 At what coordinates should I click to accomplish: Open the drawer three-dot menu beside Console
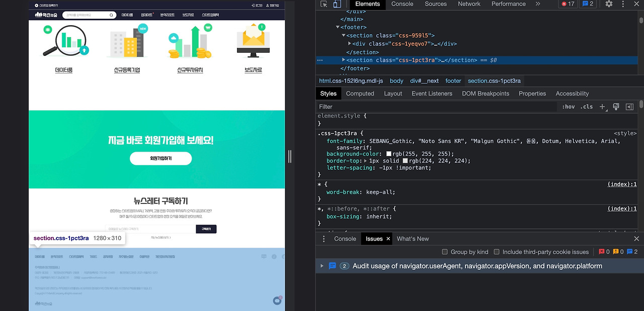pos(324,239)
